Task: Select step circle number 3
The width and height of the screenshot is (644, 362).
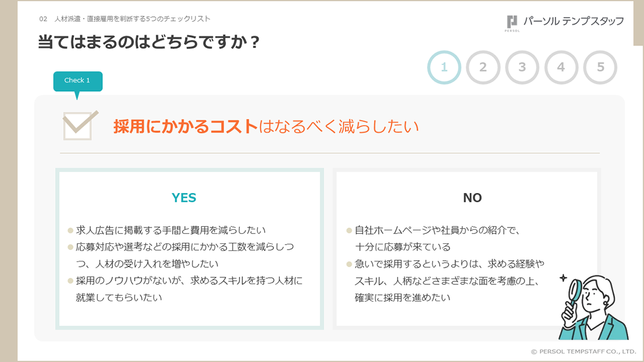Action: tap(522, 67)
